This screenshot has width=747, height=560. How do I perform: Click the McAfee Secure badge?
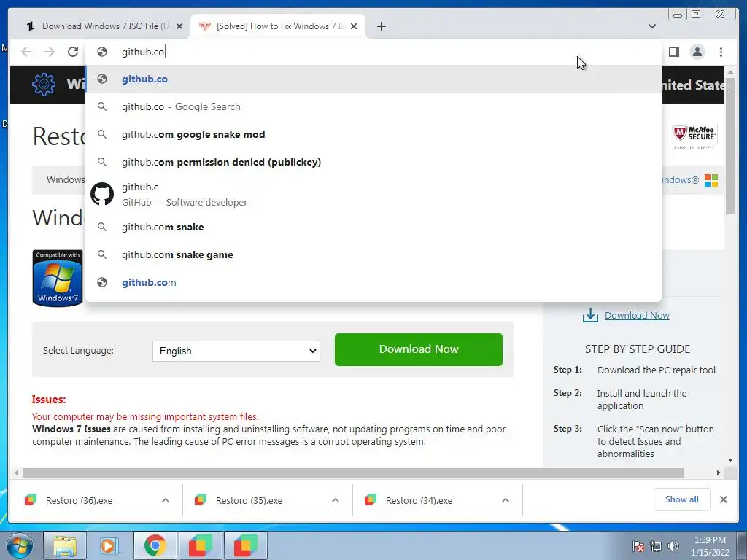[694, 136]
